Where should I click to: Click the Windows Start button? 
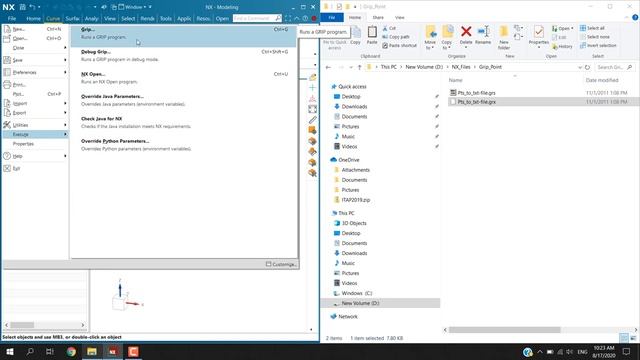(10, 351)
